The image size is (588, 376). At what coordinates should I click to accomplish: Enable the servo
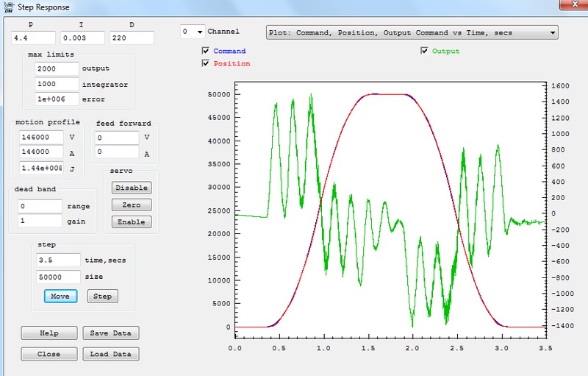coord(132,221)
